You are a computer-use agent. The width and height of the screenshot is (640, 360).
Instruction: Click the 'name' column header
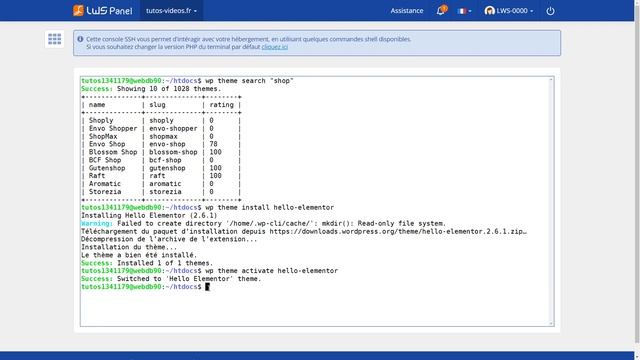tap(97, 105)
